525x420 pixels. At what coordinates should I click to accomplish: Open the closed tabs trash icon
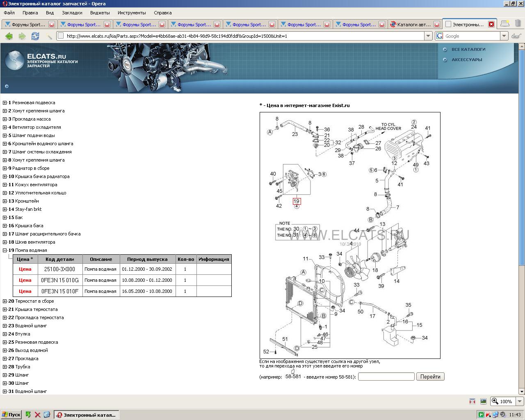coord(518,24)
